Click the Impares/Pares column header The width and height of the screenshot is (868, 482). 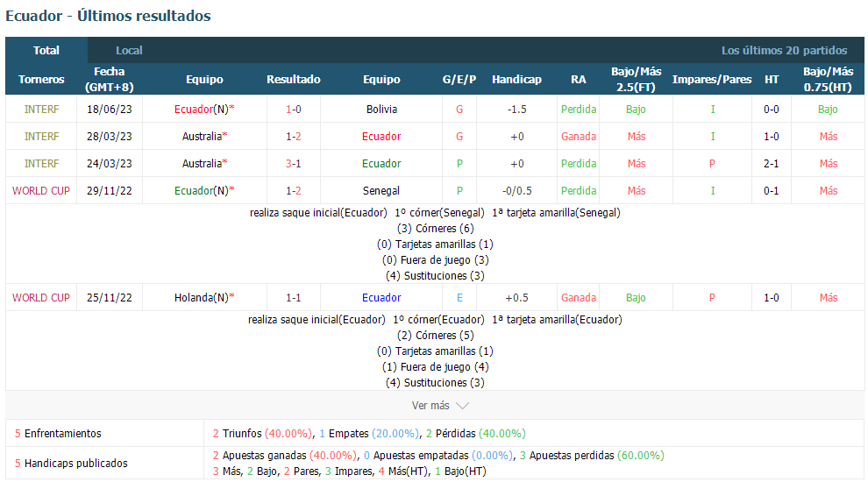(712, 79)
